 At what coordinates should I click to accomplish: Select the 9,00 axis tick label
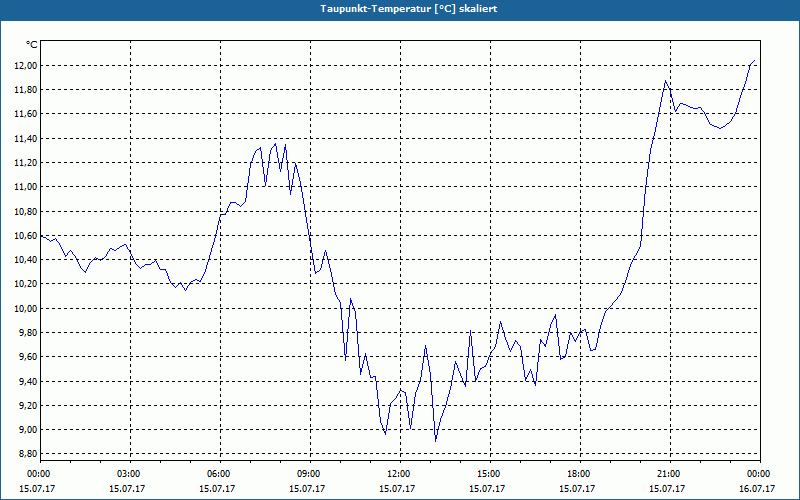(28, 430)
